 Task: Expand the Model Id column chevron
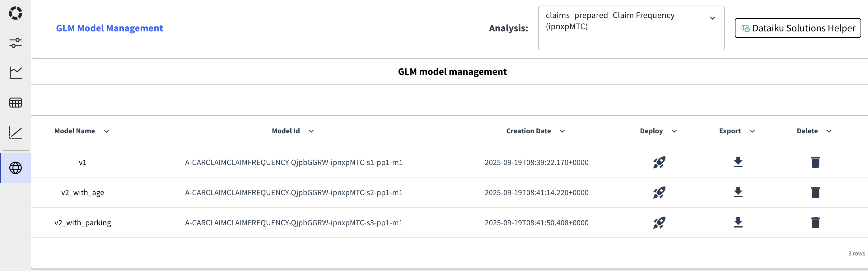click(x=311, y=131)
